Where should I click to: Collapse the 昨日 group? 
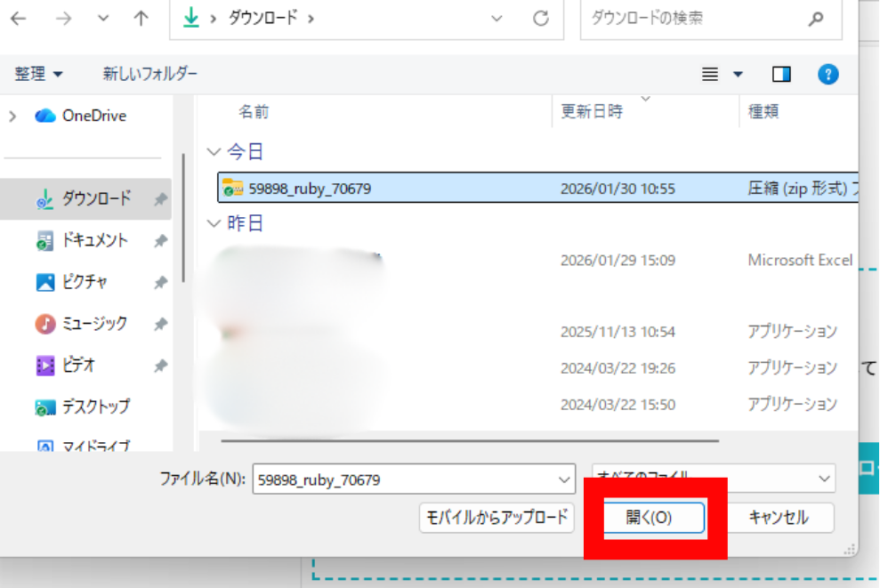[213, 223]
